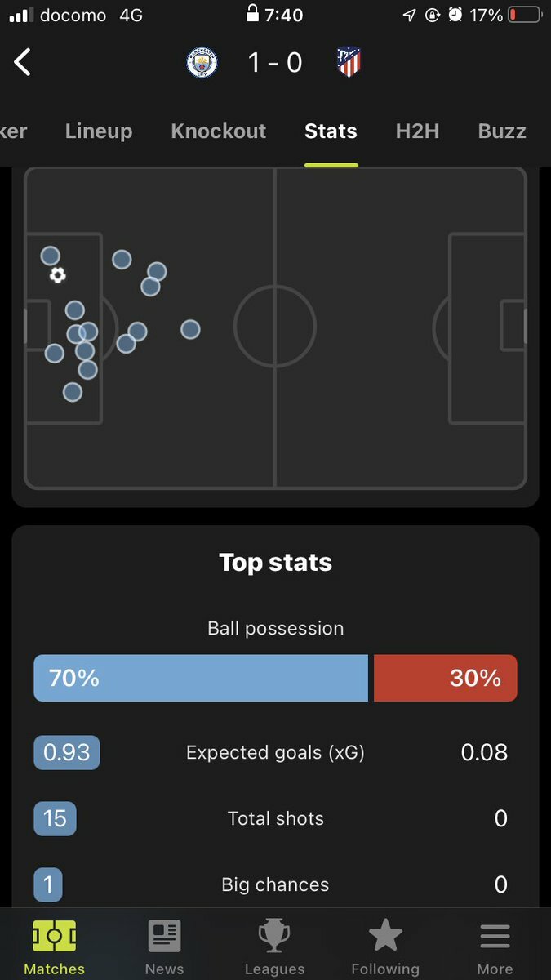
Task: Tap the blue 70% possession bar
Action: (201, 678)
